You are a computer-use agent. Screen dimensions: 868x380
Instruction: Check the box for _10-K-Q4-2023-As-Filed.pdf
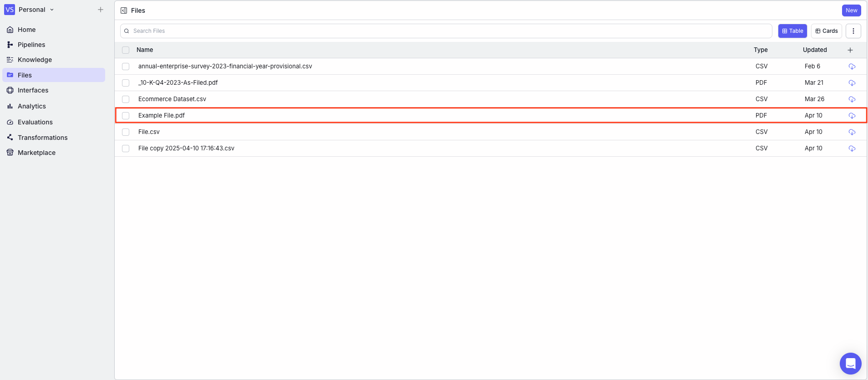click(126, 83)
